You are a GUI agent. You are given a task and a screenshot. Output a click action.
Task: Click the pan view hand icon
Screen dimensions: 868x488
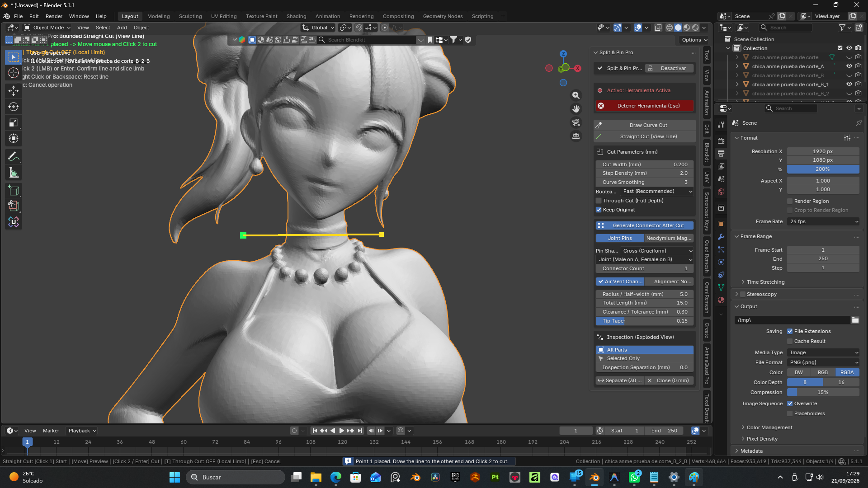point(576,109)
